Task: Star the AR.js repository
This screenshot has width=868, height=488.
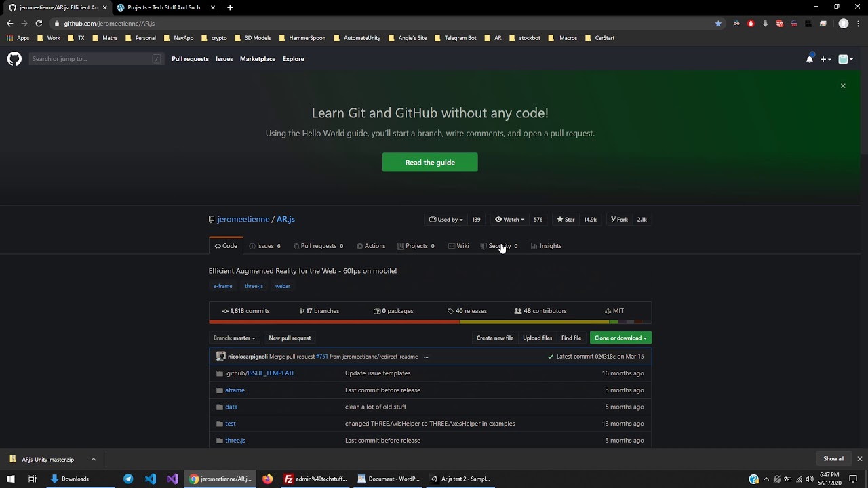Action: tap(566, 220)
